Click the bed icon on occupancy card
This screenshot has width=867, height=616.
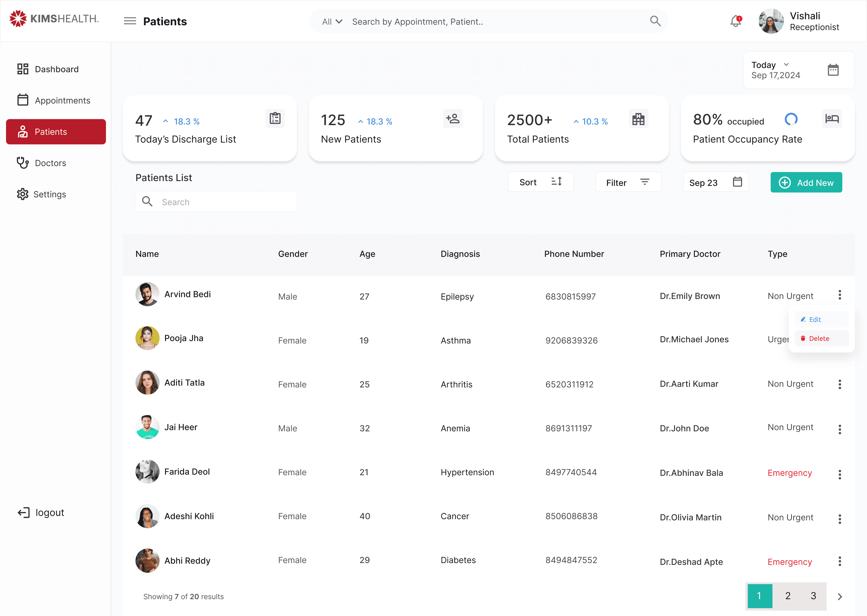click(x=832, y=119)
